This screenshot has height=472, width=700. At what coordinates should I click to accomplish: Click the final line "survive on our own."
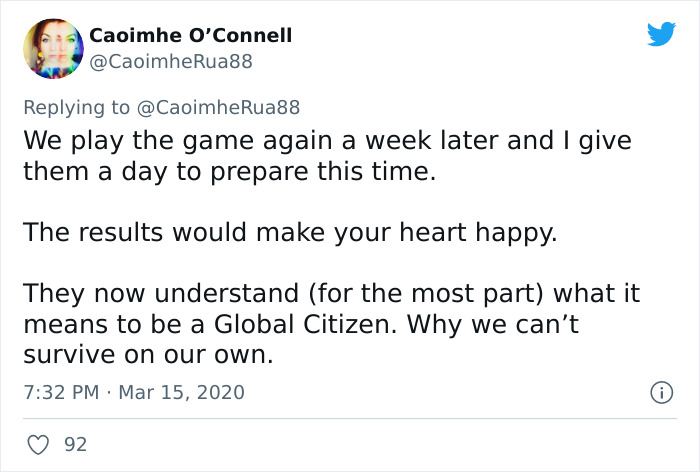148,355
